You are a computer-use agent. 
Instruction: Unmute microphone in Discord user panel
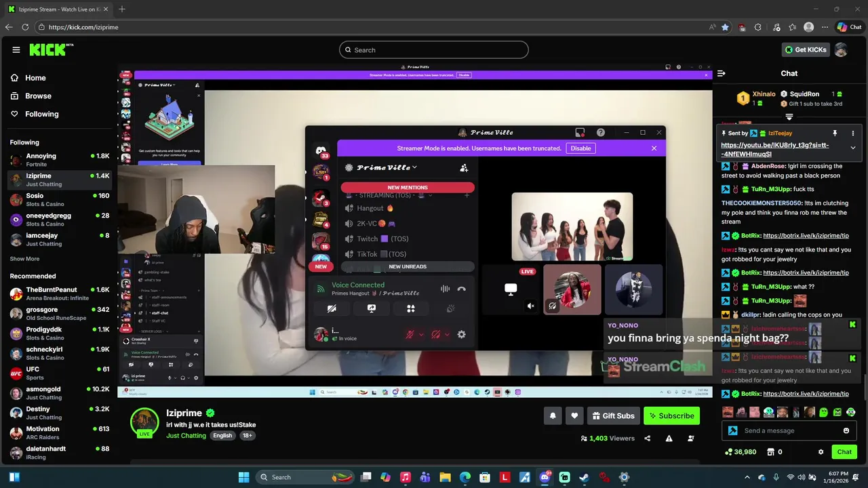coord(410,334)
